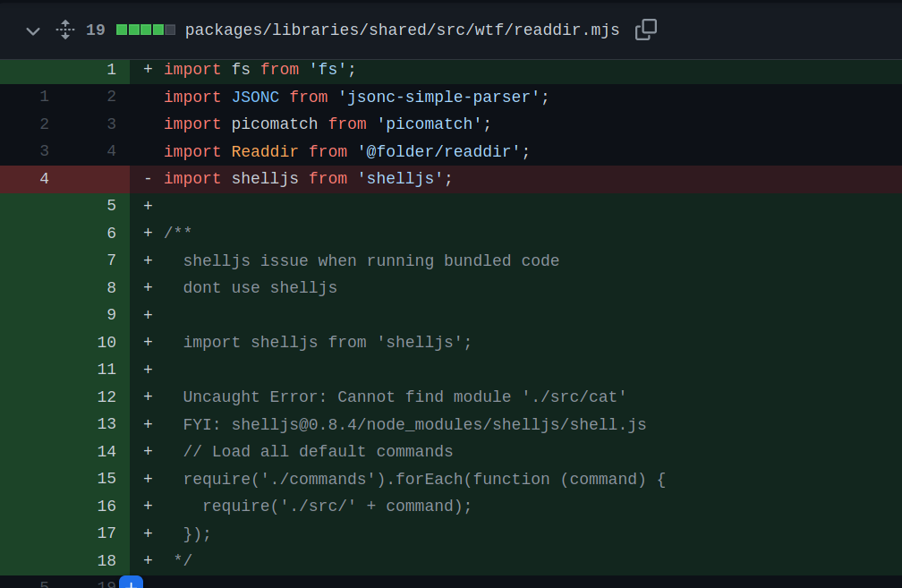Select new line number 12
This screenshot has height=588, width=902.
pyautogui.click(x=106, y=397)
